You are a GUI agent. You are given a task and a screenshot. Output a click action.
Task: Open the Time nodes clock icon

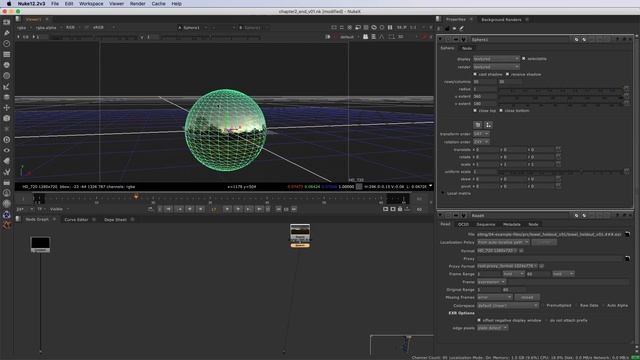click(x=7, y=43)
